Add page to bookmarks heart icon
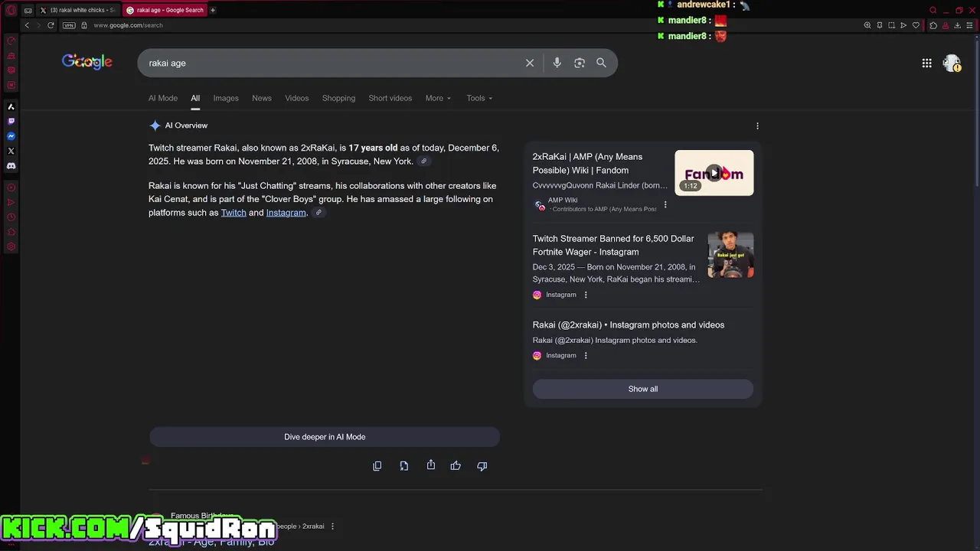The height and width of the screenshot is (551, 980). (x=916, y=25)
